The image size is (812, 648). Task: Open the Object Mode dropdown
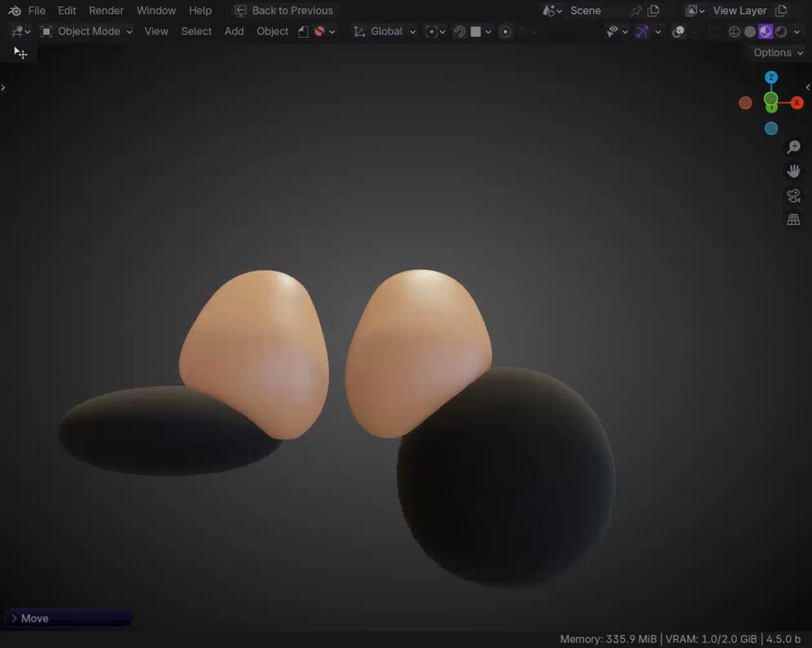coord(86,31)
